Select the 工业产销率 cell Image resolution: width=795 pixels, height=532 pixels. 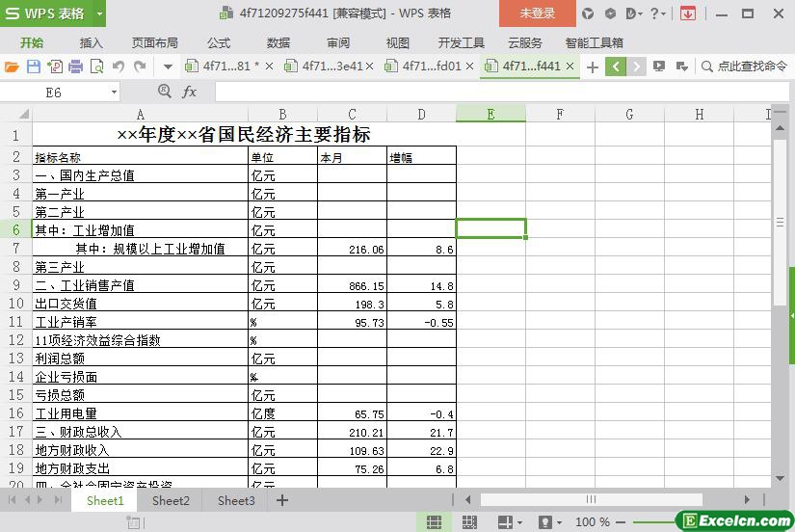tap(140, 322)
